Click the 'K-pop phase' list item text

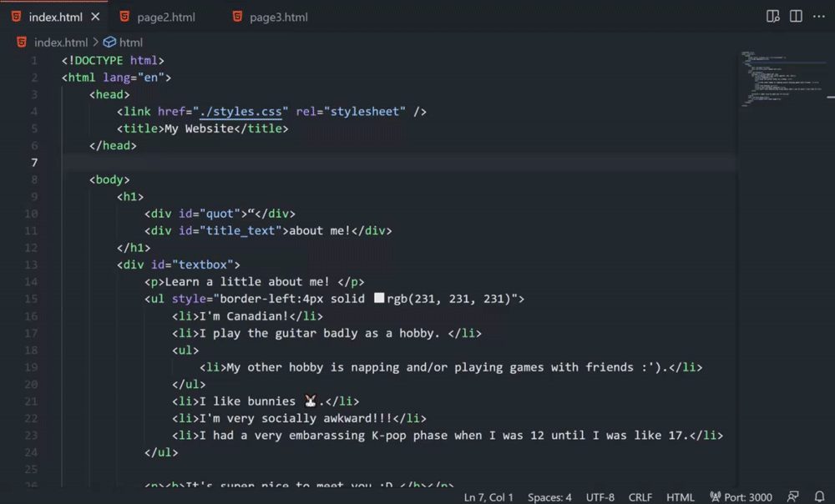pos(444,436)
